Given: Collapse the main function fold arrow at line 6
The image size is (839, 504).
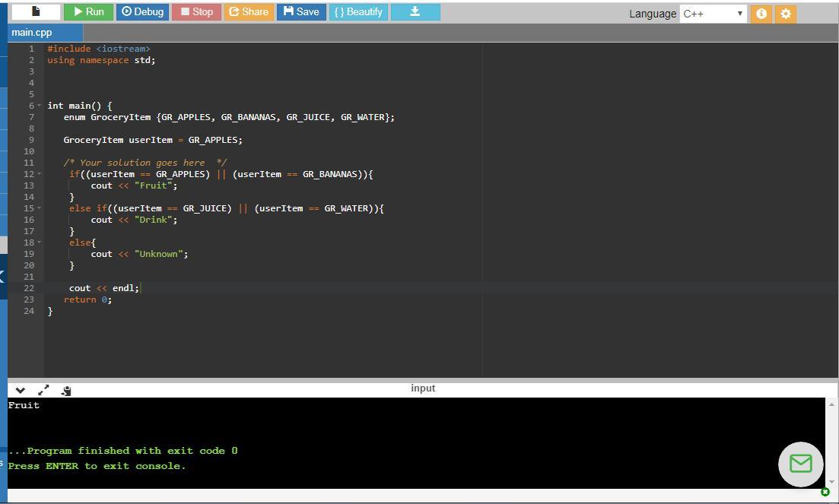Looking at the screenshot, I should click(x=40, y=106).
